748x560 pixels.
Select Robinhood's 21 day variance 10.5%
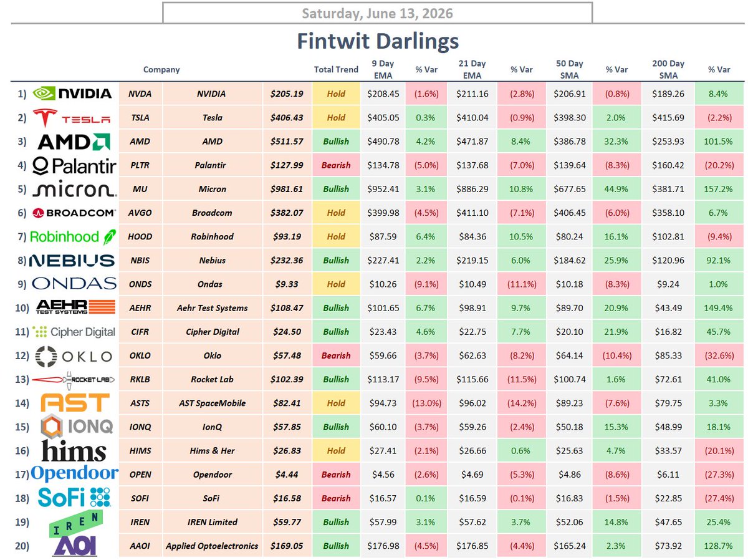tap(520, 236)
